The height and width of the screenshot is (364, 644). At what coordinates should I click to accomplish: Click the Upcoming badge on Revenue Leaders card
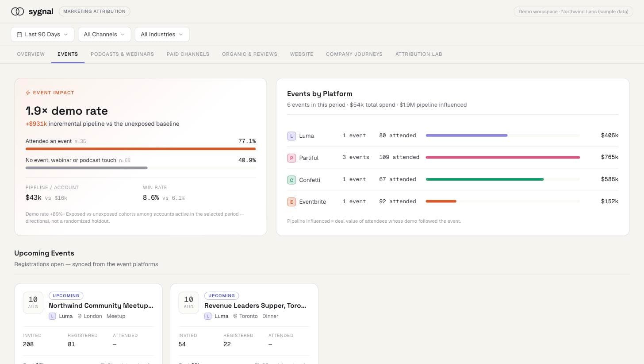pyautogui.click(x=222, y=296)
